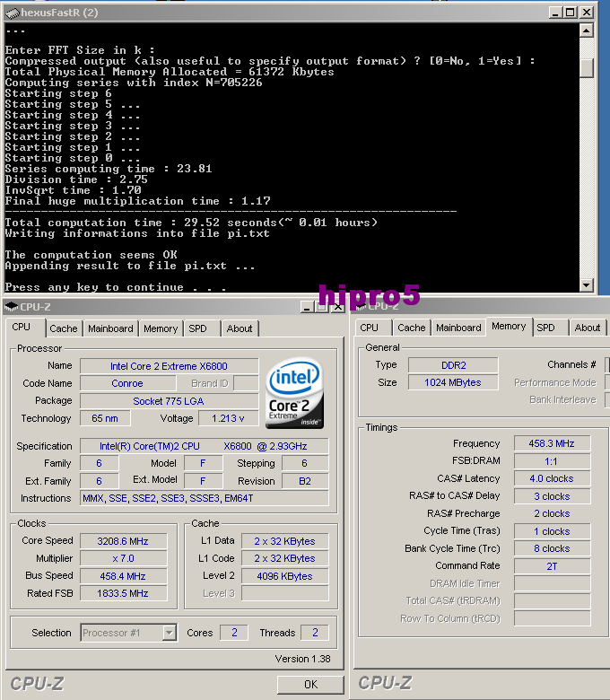Click the Instructions field 'MMX, SSE, SSE2...'
Screen dimensions: 610x700
pyautogui.click(x=205, y=498)
